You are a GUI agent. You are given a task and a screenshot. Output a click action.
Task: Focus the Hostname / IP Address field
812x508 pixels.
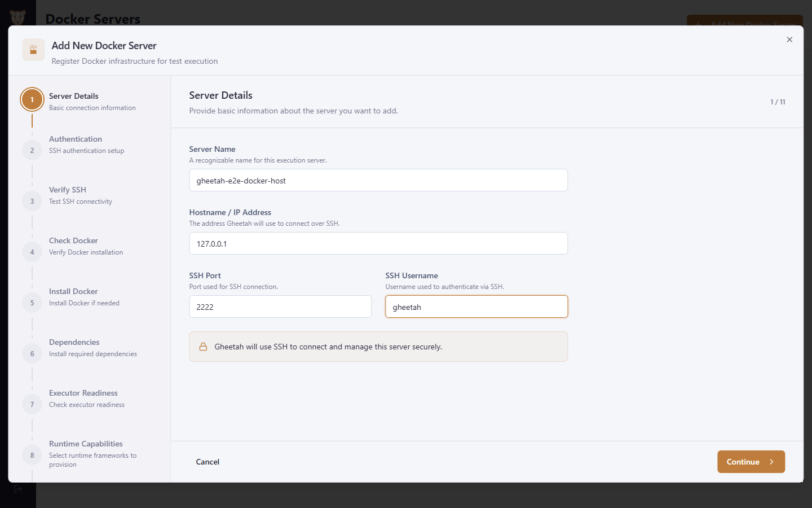pos(378,243)
